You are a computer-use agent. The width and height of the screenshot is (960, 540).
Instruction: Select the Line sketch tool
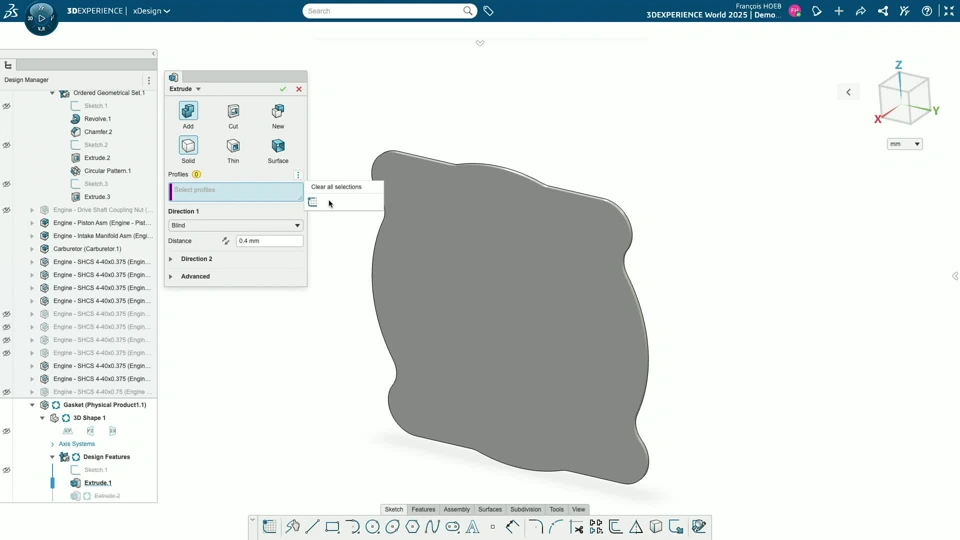click(312, 527)
